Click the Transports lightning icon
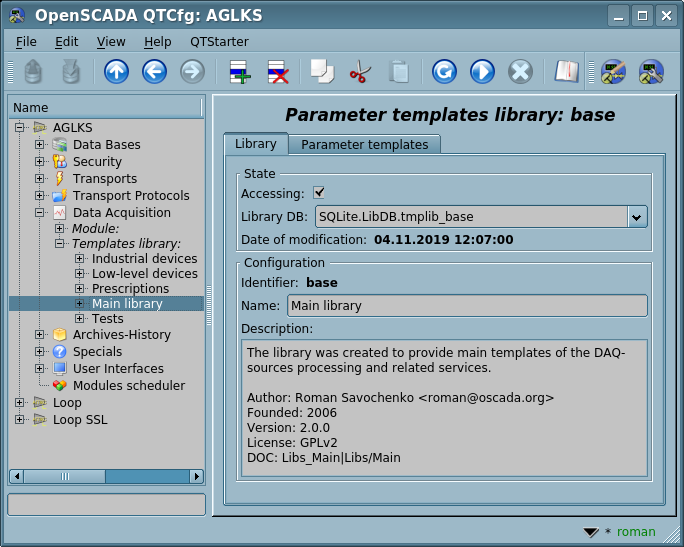 (x=59, y=178)
